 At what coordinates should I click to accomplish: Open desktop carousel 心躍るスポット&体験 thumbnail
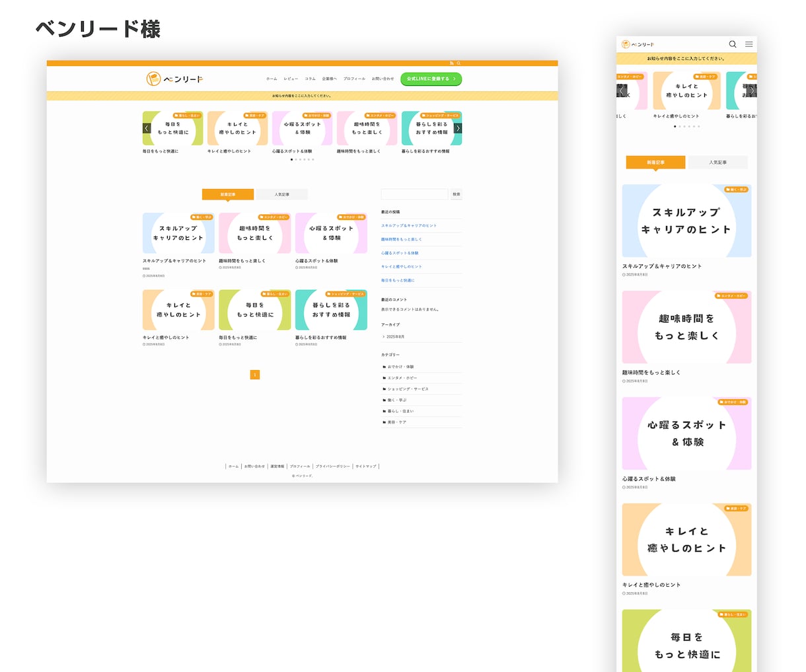pyautogui.click(x=302, y=128)
